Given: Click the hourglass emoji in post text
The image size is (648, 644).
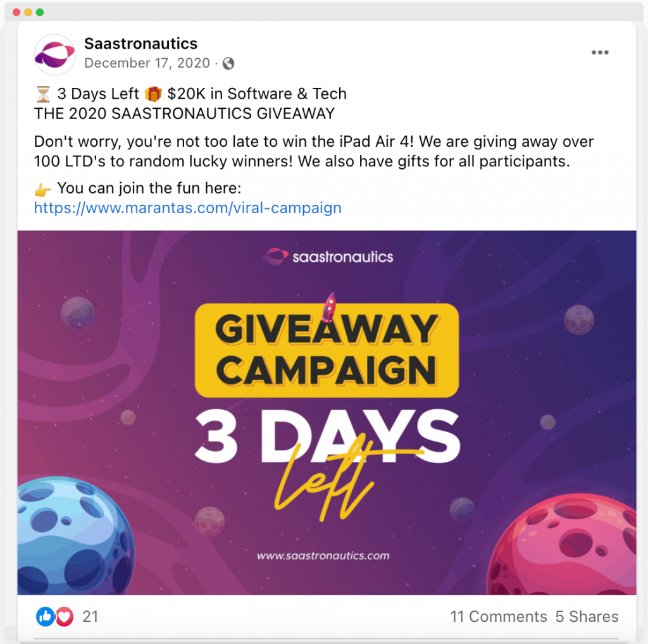Looking at the screenshot, I should (x=43, y=94).
